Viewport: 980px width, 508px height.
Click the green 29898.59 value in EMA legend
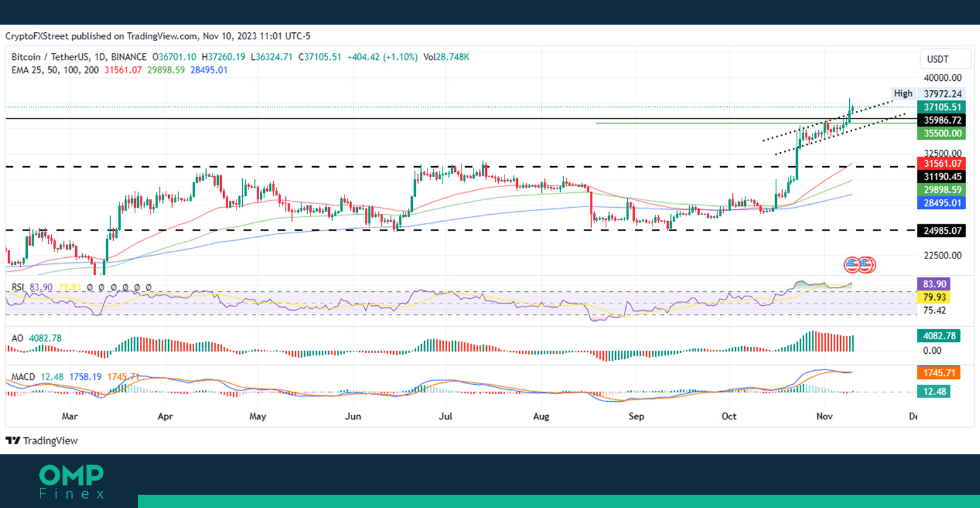[x=166, y=70]
